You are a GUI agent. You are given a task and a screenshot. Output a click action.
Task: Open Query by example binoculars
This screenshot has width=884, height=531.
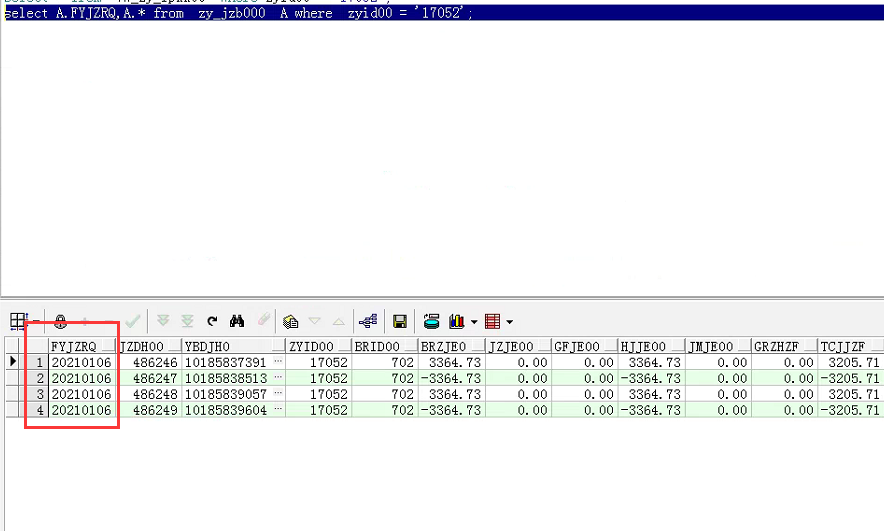237,321
